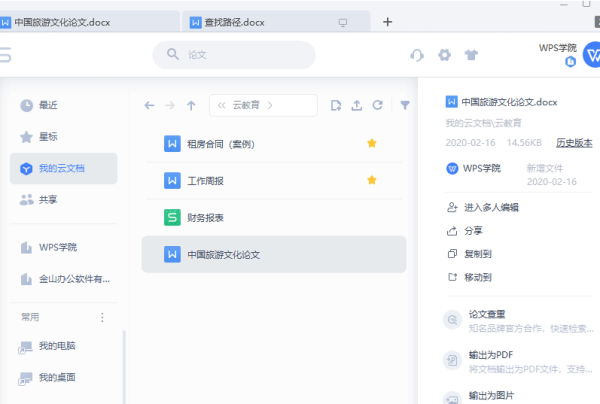
Task: Open the filter funnel icon
Action: [x=405, y=105]
